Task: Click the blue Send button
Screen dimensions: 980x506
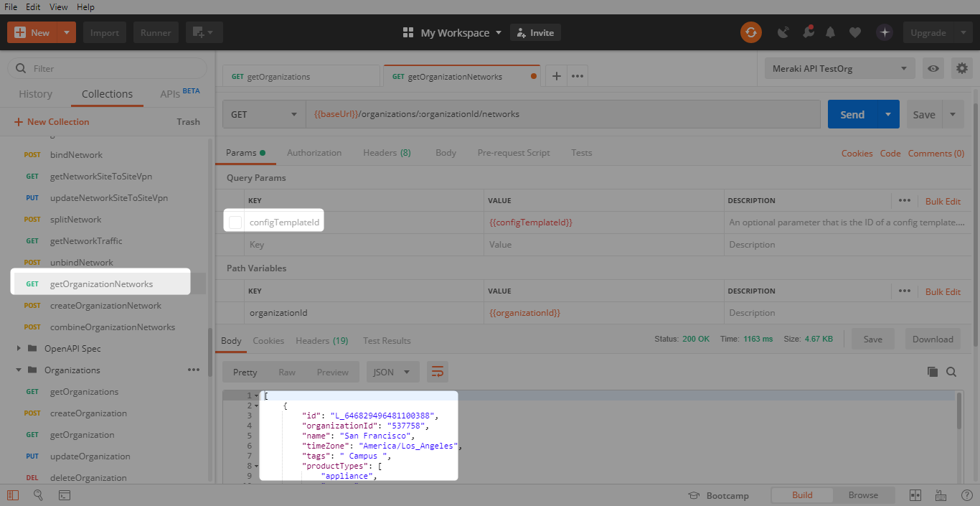Action: click(x=852, y=114)
